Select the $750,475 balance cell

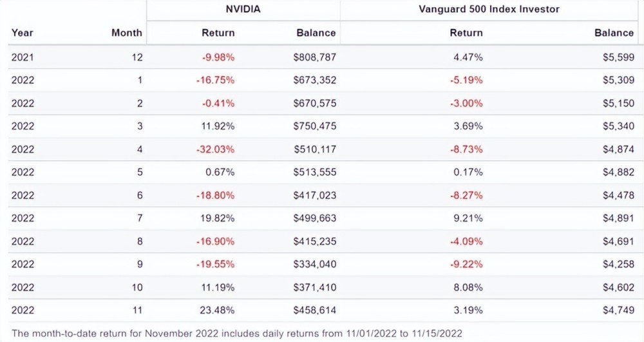[x=314, y=126]
